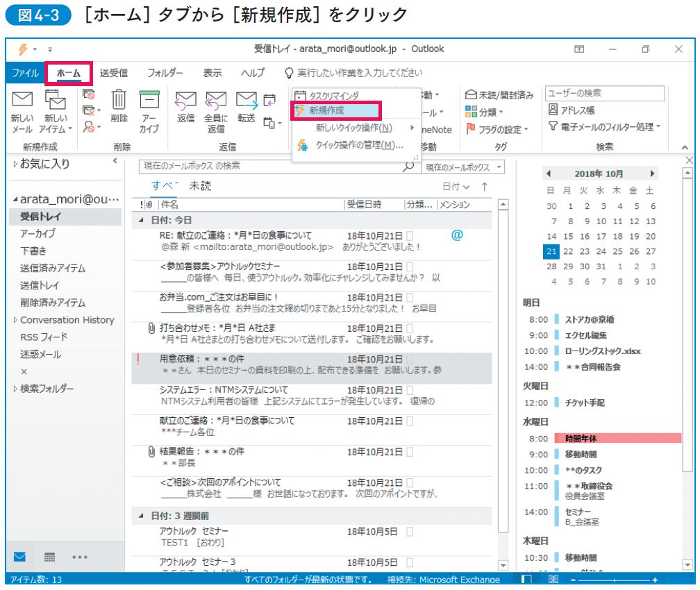Collapse the 日付: 今日 group

141,220
